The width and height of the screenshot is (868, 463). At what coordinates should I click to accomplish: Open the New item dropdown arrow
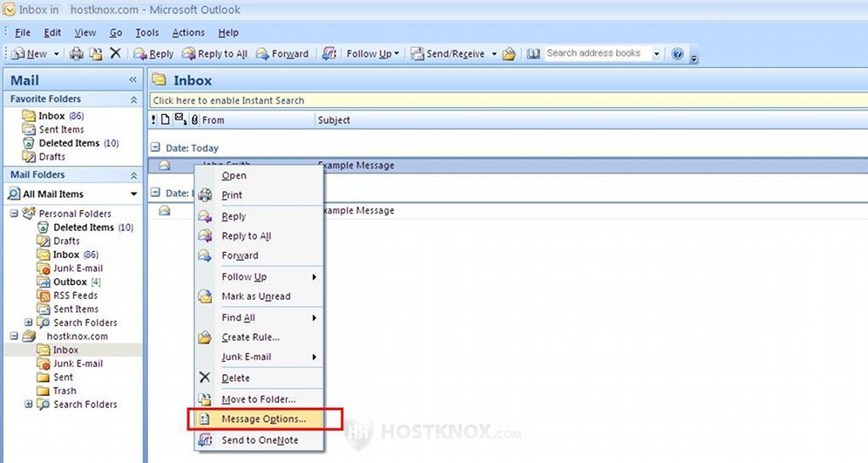(x=56, y=54)
